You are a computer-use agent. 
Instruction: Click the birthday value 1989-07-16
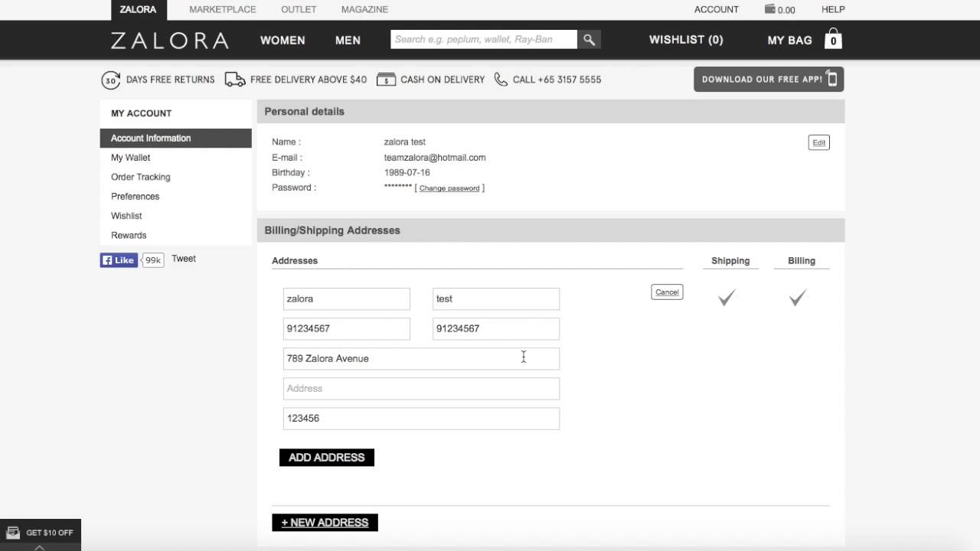coord(407,173)
